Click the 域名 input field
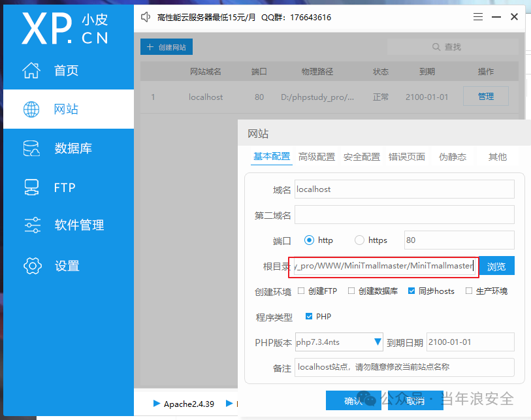The width and height of the screenshot is (531, 420). coord(404,189)
